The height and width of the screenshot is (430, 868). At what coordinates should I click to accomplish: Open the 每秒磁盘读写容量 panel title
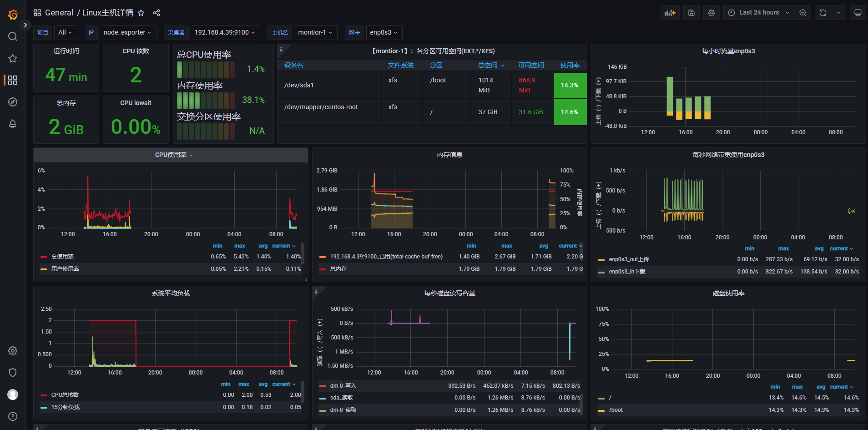(449, 293)
